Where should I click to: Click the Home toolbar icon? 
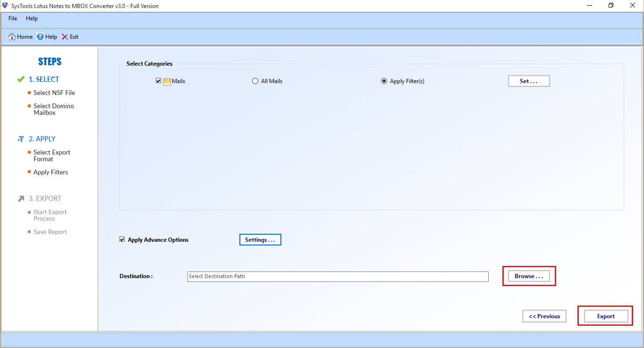click(12, 36)
